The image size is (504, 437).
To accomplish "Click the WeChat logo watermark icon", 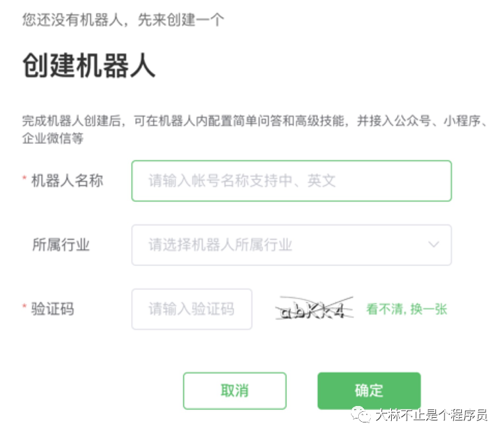I will (x=362, y=413).
